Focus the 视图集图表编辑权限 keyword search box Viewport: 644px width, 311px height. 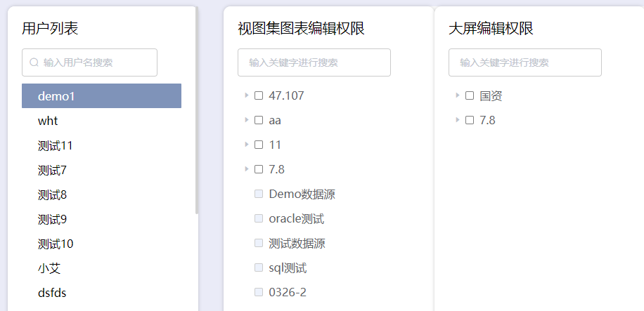tap(314, 62)
